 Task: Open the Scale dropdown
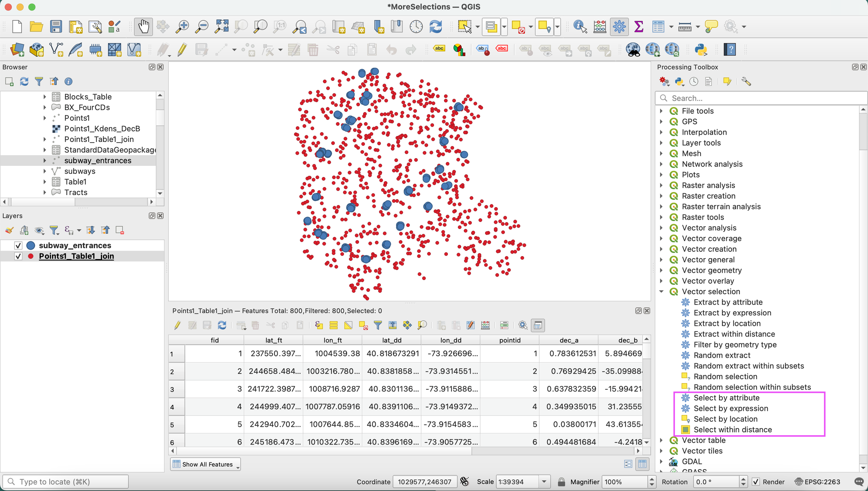(x=544, y=482)
